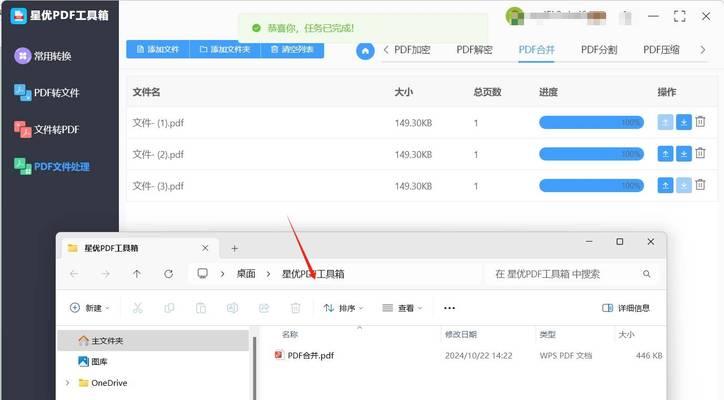
Task: Move 文件- (2).pdf down in list
Action: [x=684, y=154]
